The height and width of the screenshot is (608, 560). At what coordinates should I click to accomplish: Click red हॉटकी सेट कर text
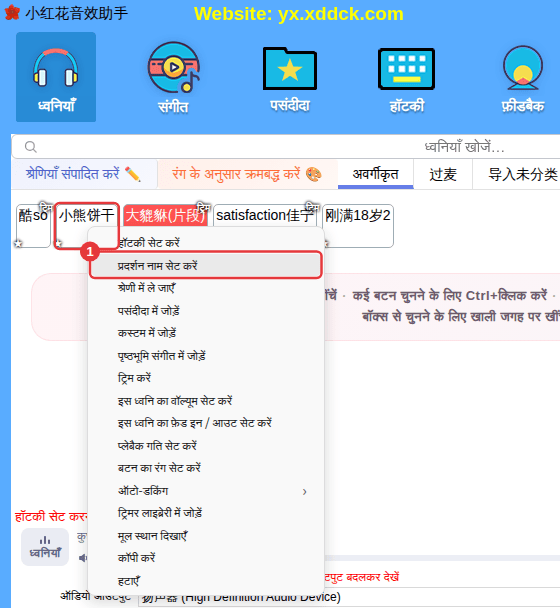coord(51,516)
